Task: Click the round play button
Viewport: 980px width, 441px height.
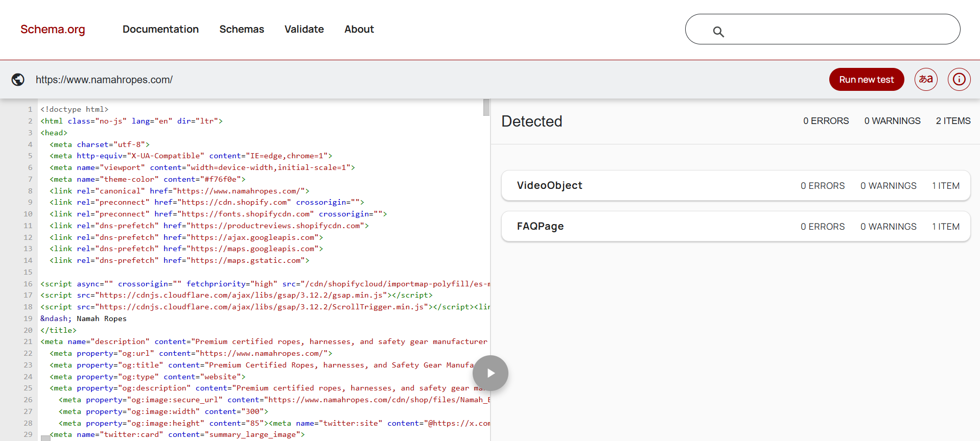Action: pyautogui.click(x=491, y=373)
